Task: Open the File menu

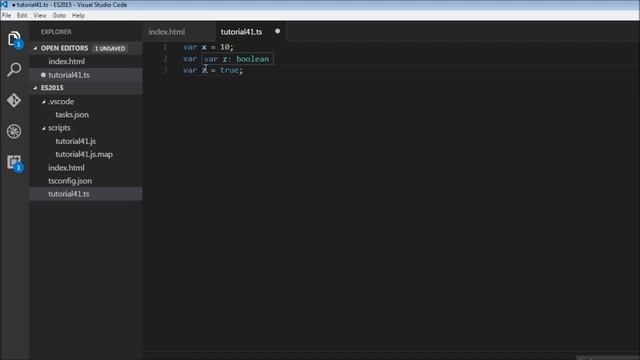Action: 7,16
